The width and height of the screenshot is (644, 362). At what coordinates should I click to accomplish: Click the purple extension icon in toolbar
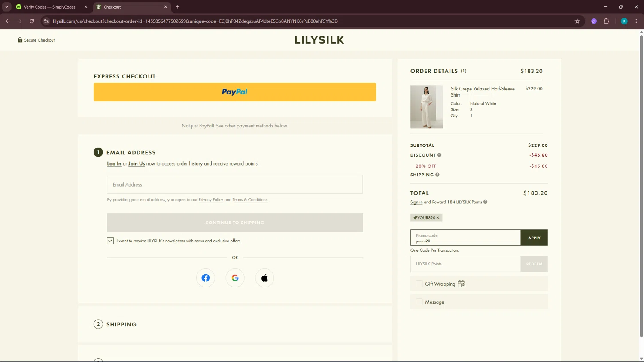tap(594, 21)
